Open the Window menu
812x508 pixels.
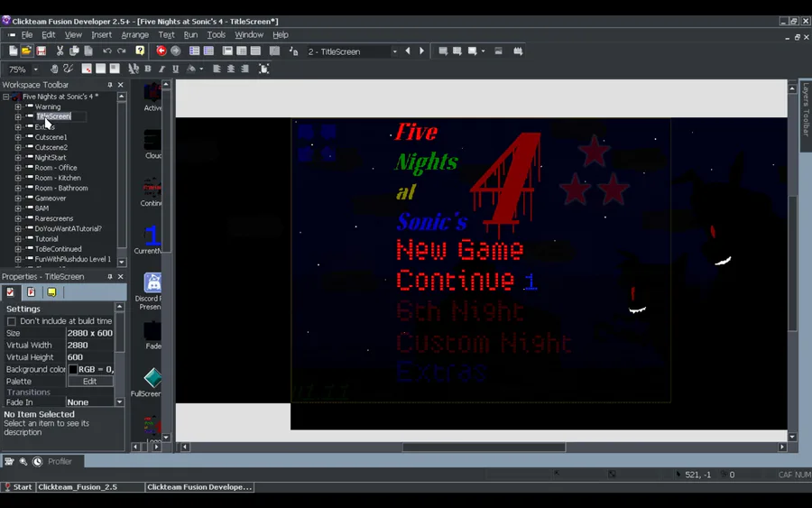(249, 34)
